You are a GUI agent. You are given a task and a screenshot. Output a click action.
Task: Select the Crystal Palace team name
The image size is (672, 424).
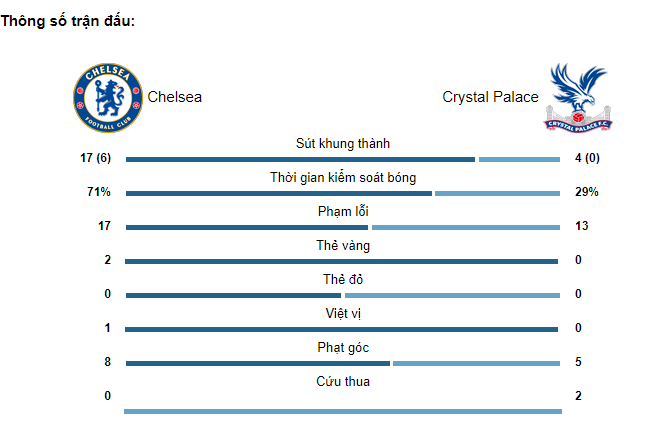tap(490, 97)
